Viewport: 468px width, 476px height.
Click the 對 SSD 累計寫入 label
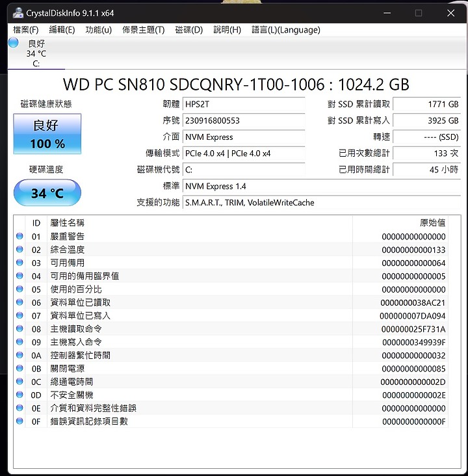pyautogui.click(x=359, y=120)
